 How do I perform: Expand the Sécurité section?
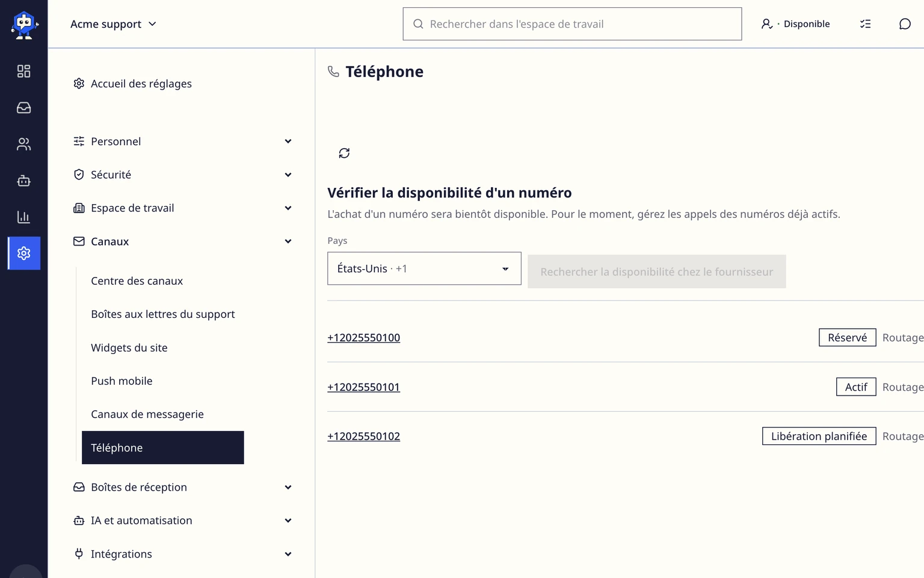pyautogui.click(x=182, y=175)
